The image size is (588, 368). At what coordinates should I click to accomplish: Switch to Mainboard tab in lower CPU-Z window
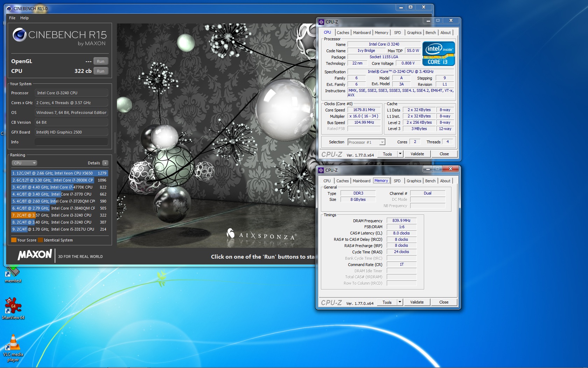tap(362, 181)
